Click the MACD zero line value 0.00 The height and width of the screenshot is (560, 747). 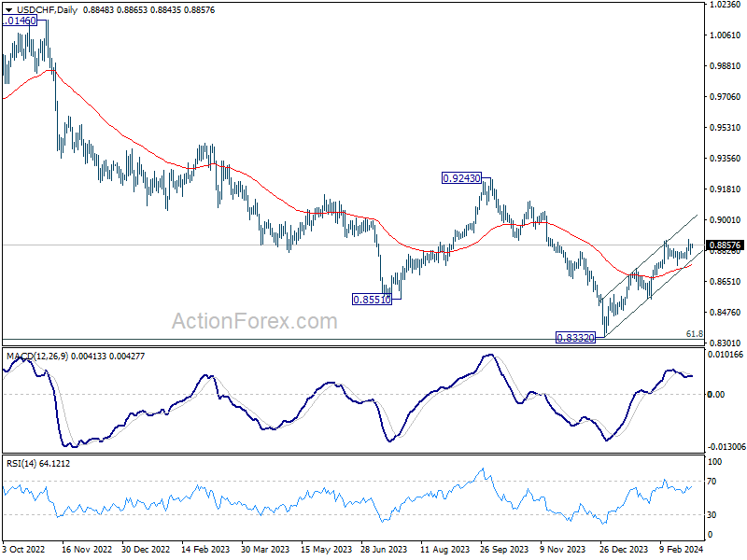[x=716, y=394]
